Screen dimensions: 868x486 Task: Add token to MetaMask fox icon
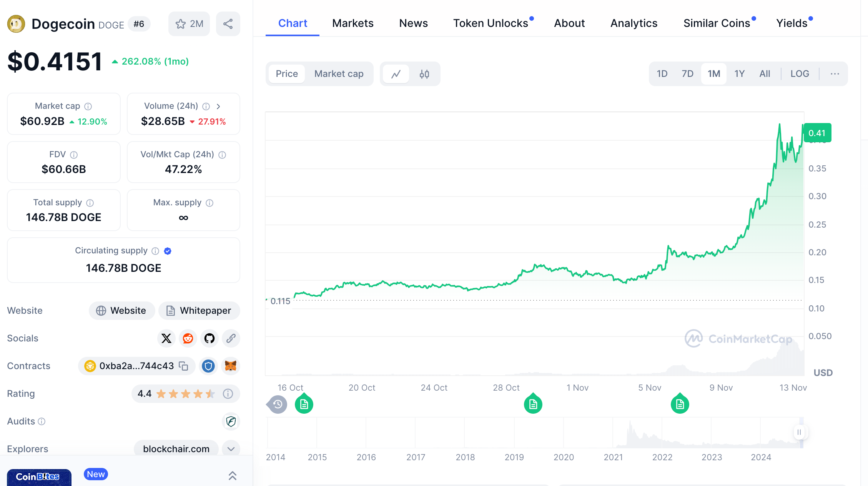[231, 366]
